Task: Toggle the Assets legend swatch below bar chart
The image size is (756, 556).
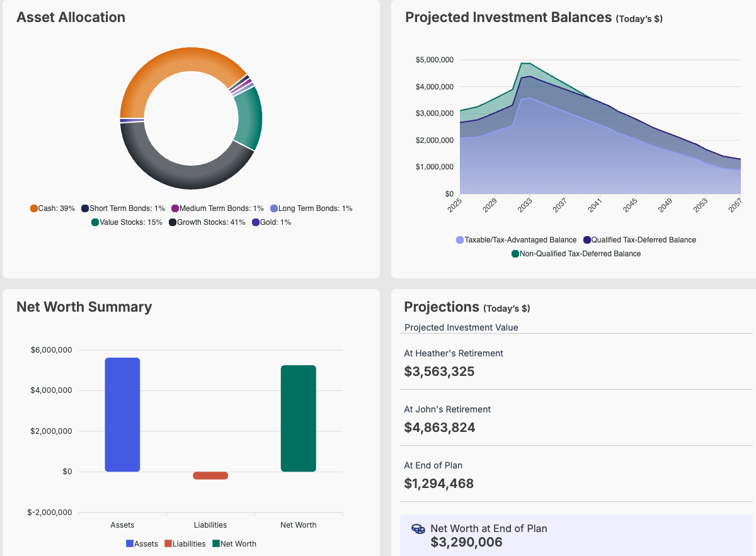Action: pos(130,543)
